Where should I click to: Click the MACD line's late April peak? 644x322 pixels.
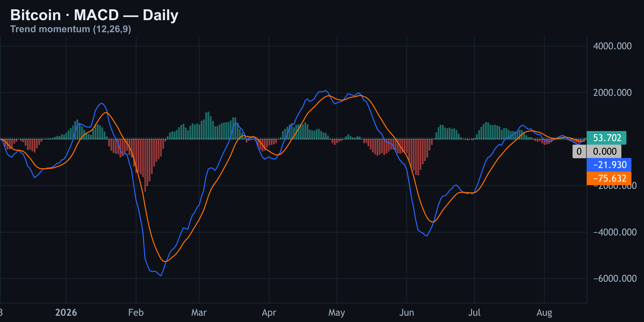pyautogui.click(x=325, y=90)
